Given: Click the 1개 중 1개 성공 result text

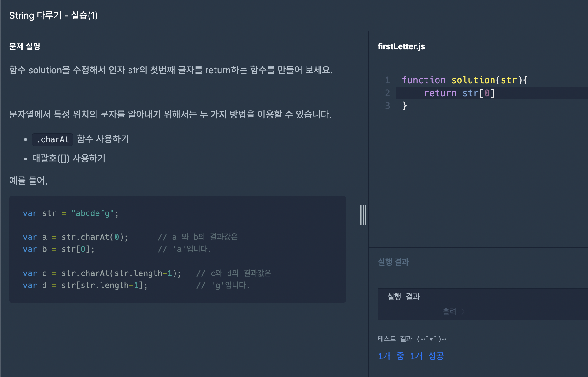Looking at the screenshot, I should (x=411, y=356).
